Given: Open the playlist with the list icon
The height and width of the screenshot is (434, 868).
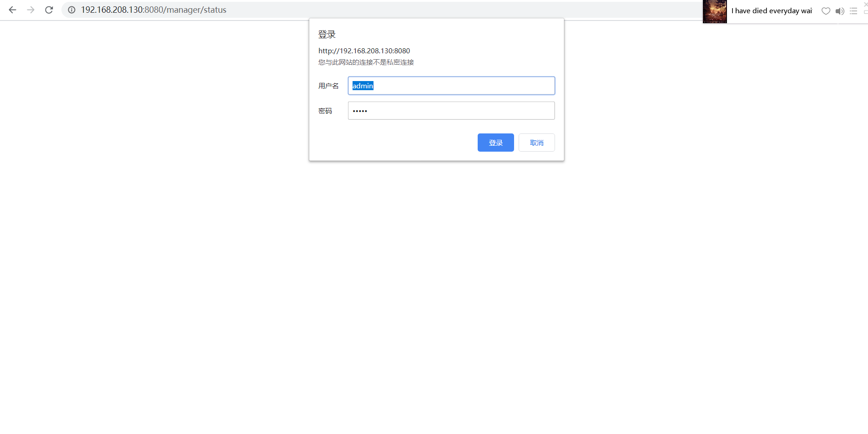Looking at the screenshot, I should 853,11.
